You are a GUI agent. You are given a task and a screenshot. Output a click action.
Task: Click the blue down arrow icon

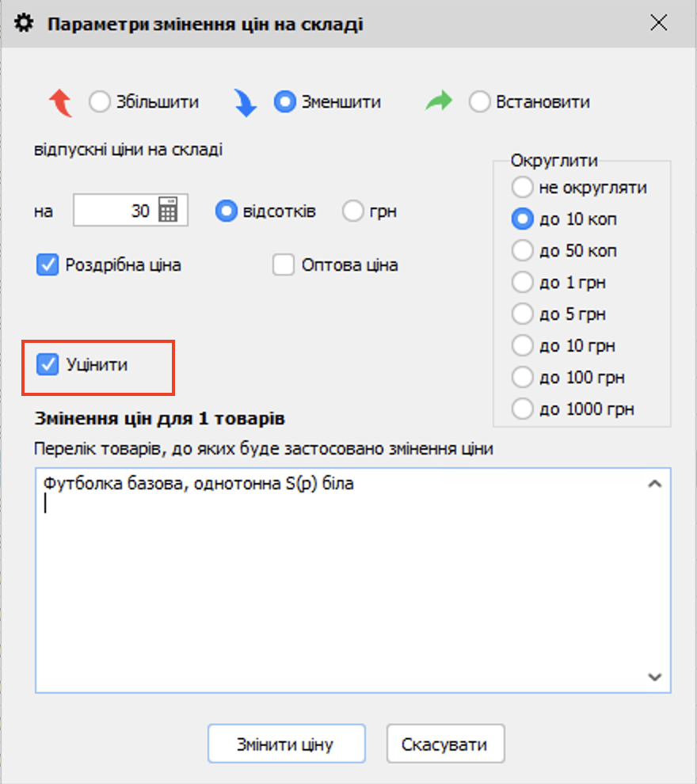(x=245, y=103)
